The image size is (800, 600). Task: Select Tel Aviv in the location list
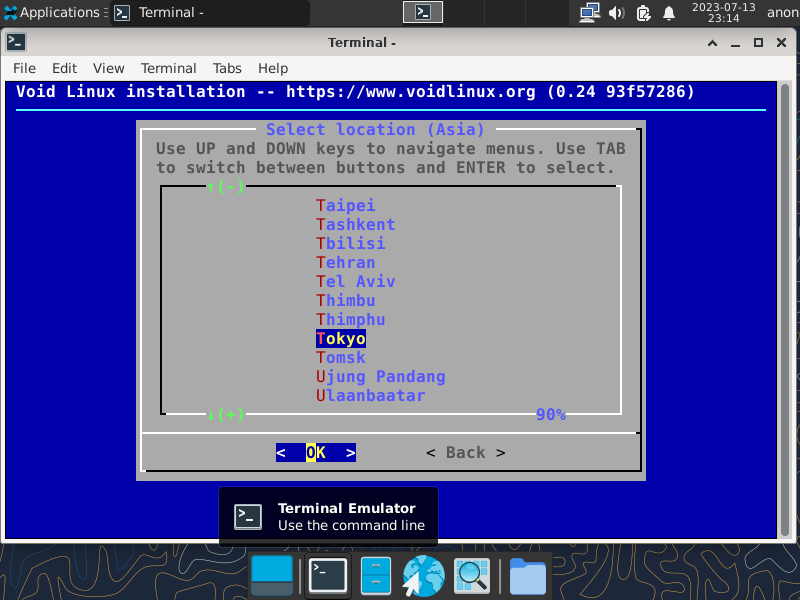click(355, 281)
